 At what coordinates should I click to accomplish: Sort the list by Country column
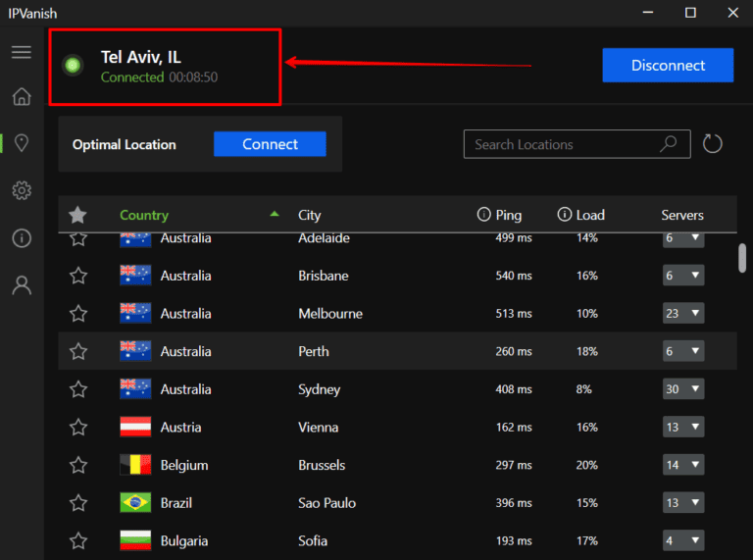coord(144,215)
